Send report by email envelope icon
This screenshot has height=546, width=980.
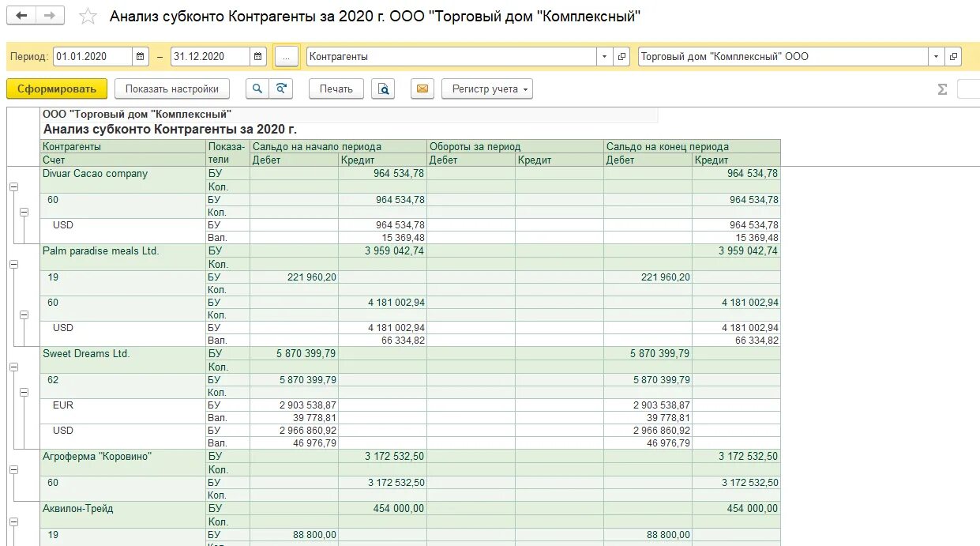[422, 89]
